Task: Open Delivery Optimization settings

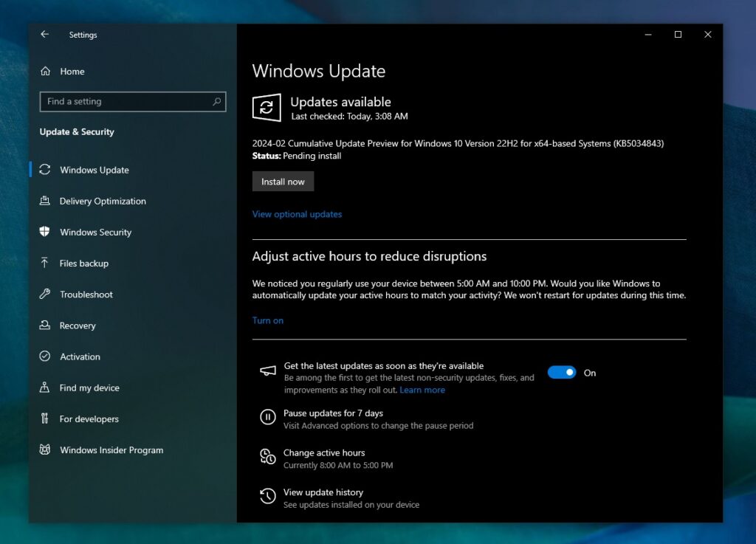Action: pos(103,201)
